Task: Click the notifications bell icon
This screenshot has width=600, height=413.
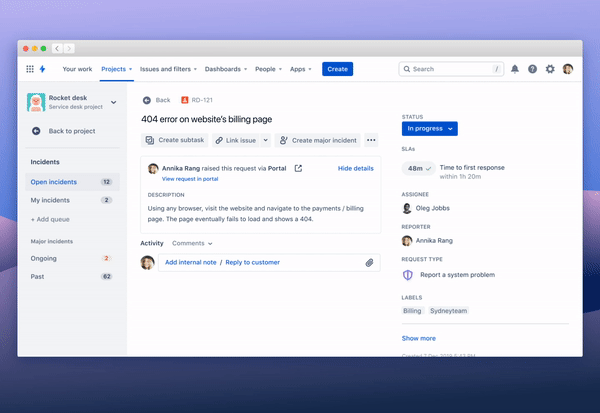Action: point(515,69)
